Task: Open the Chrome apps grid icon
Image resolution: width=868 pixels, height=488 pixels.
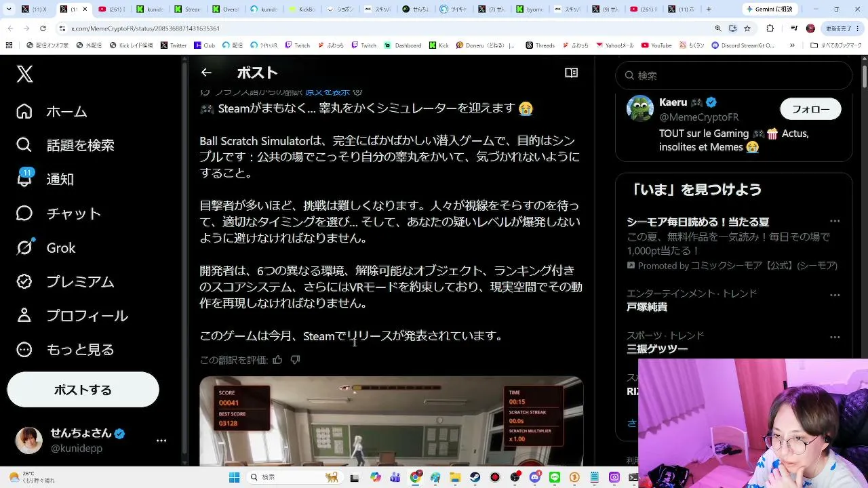Action: (9, 45)
